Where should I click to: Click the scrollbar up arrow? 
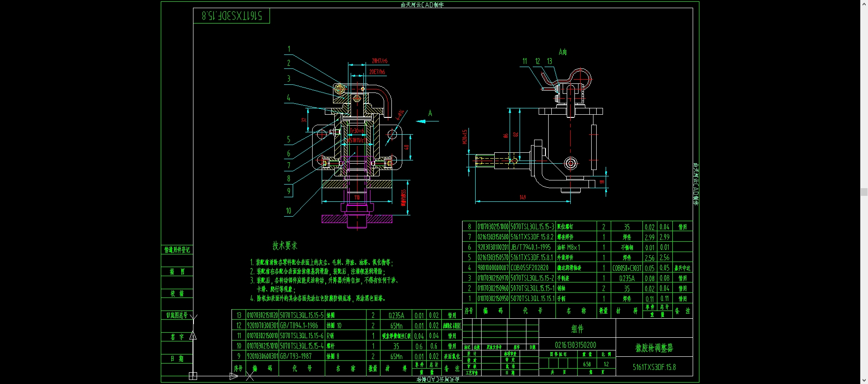[x=864, y=4]
